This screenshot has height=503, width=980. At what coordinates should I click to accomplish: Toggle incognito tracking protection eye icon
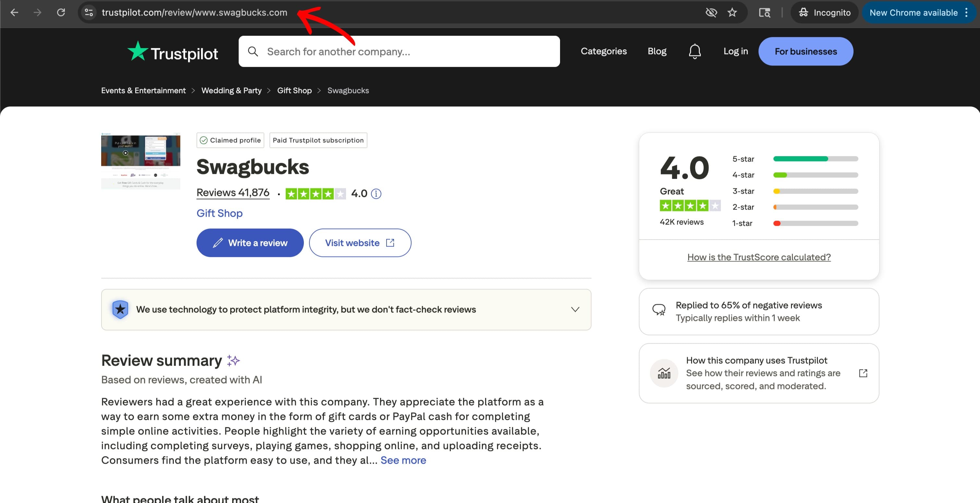(711, 12)
